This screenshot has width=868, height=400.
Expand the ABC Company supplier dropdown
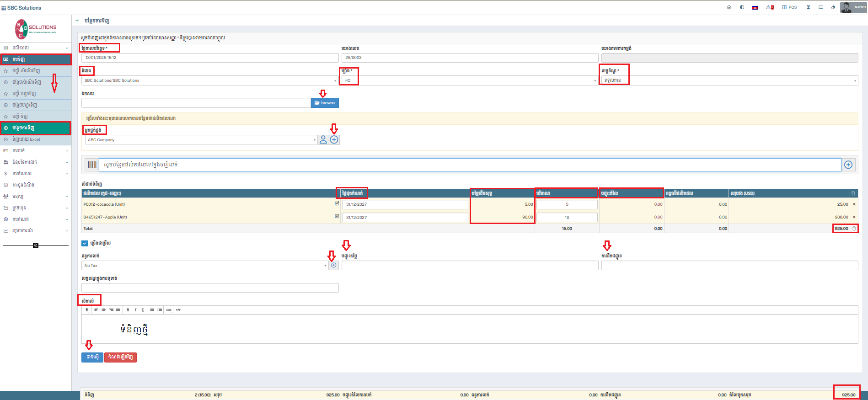tap(201, 140)
